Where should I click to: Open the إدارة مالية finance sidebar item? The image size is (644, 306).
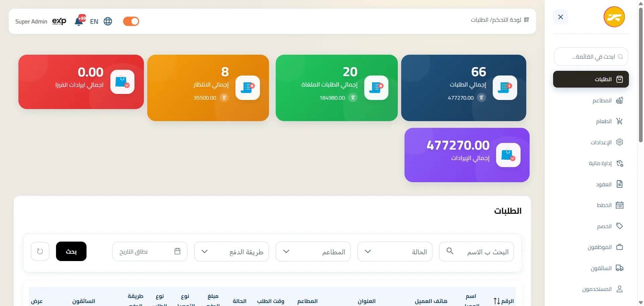[x=591, y=163]
